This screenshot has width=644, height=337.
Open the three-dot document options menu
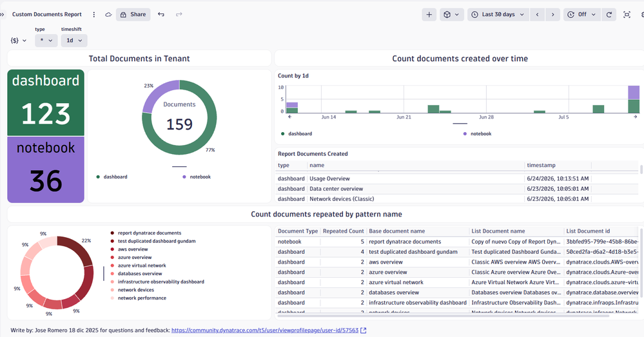click(x=93, y=14)
